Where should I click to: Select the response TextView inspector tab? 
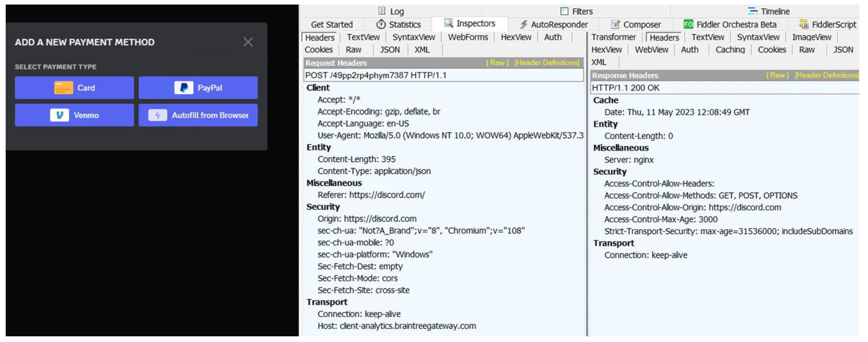708,37
